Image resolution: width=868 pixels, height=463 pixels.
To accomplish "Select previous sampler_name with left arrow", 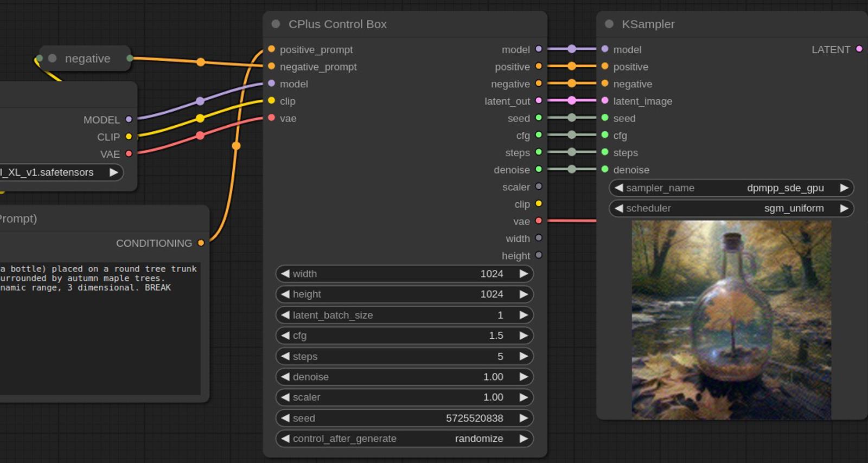I will 618,188.
